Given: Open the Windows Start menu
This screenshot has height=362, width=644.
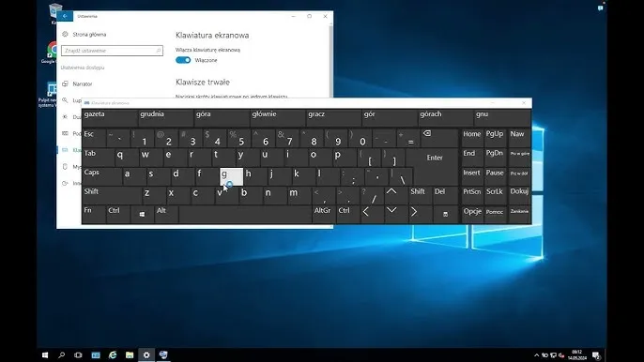Looking at the screenshot, I should 45,354.
